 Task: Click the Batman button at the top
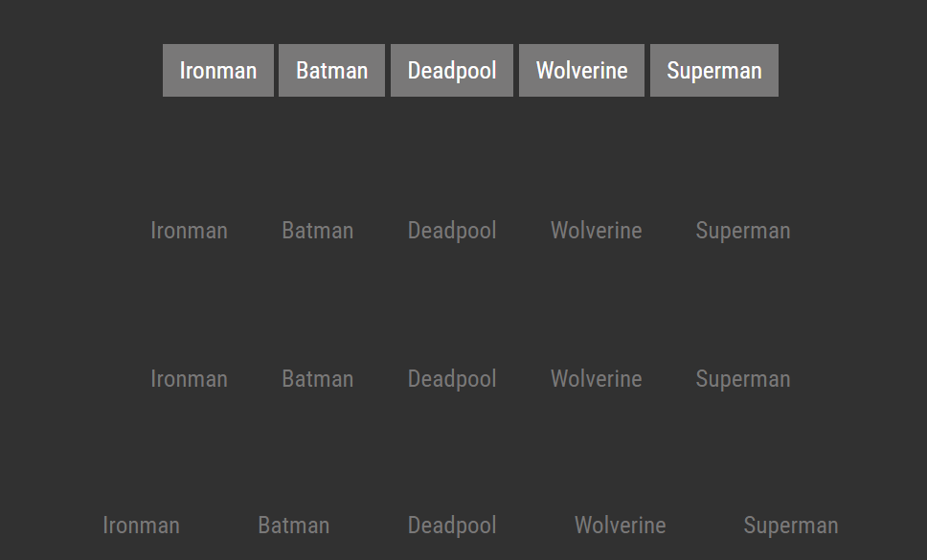coord(331,70)
